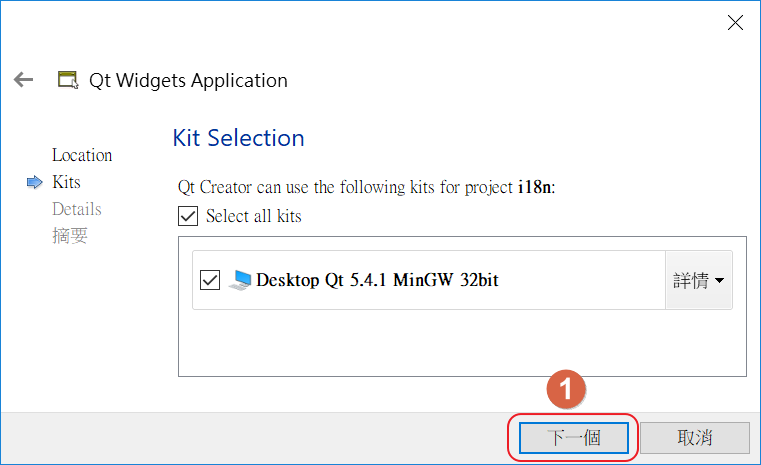Toggle the Desktop Qt 5.4.1 MinGW checkbox
The width and height of the screenshot is (761, 465).
(x=210, y=280)
